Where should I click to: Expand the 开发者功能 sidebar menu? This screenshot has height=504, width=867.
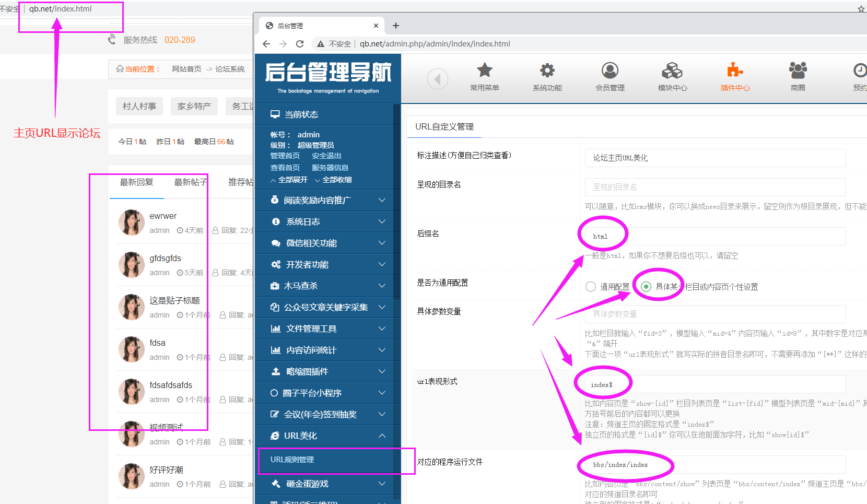(x=327, y=264)
